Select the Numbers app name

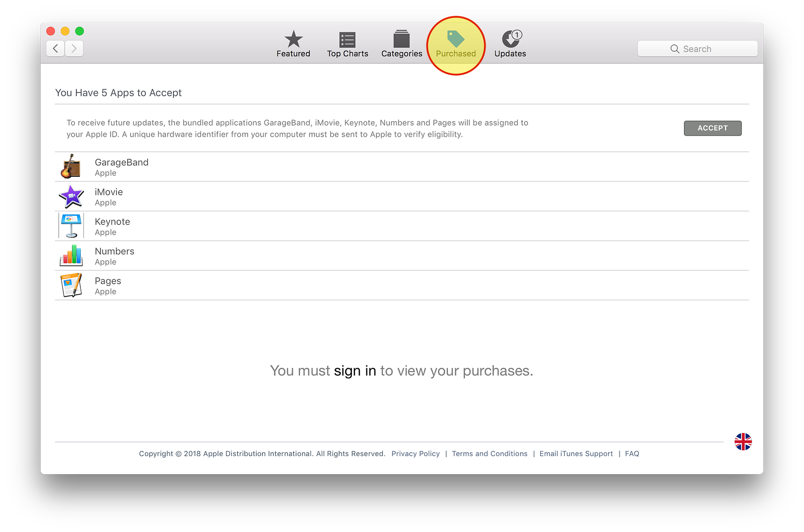(115, 251)
